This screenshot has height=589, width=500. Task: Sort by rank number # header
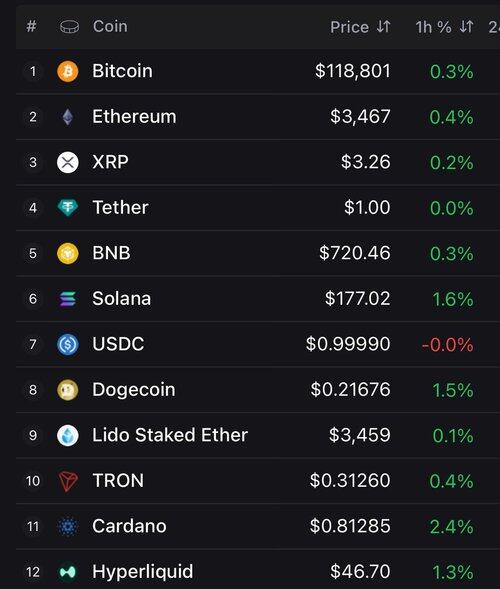pyautogui.click(x=32, y=26)
